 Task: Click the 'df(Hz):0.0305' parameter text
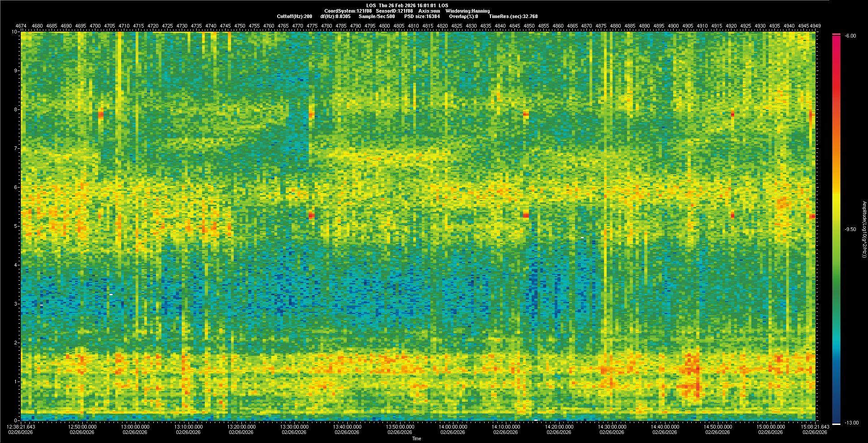335,16
